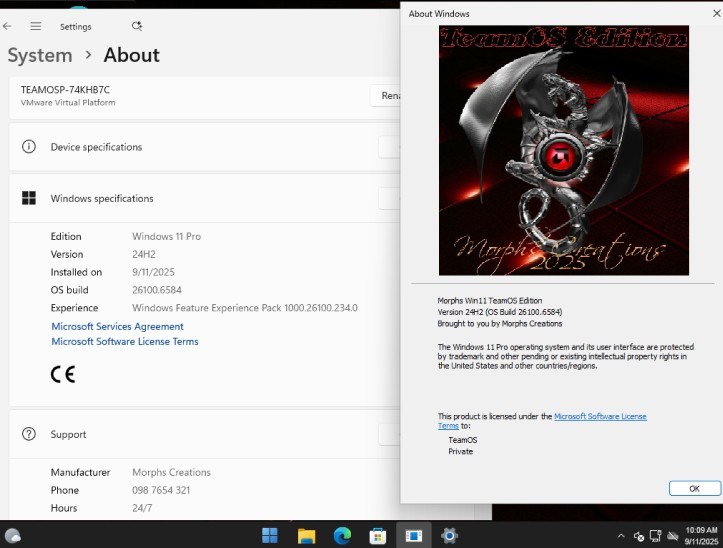The image size is (723, 548).
Task: Click the OneDrive cloud tray icon
Action: point(673,536)
